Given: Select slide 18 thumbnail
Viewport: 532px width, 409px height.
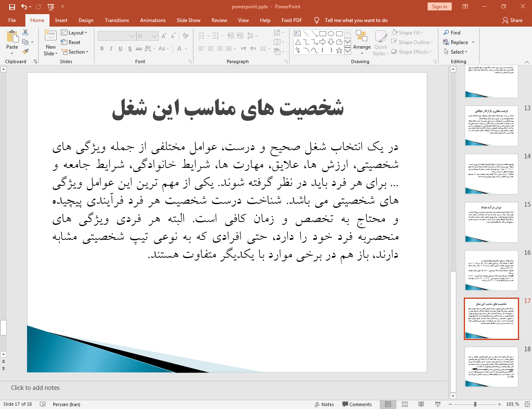Looking at the screenshot, I should 491,367.
